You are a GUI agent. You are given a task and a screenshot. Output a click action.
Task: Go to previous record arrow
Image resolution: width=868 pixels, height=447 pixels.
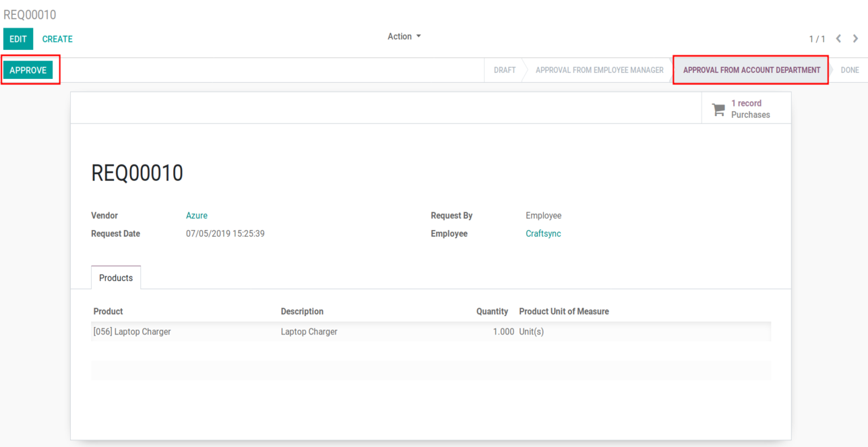(x=839, y=38)
